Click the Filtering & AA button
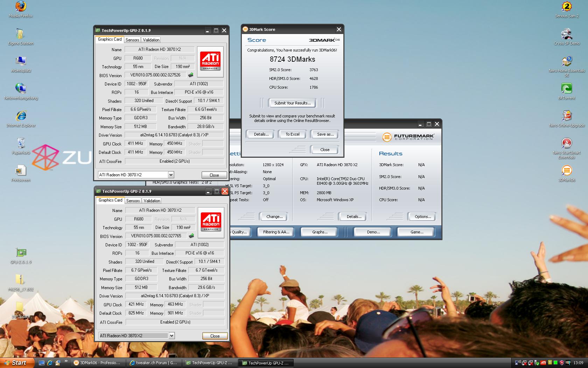Screen dimensions: 588x368 pyautogui.click(x=276, y=232)
